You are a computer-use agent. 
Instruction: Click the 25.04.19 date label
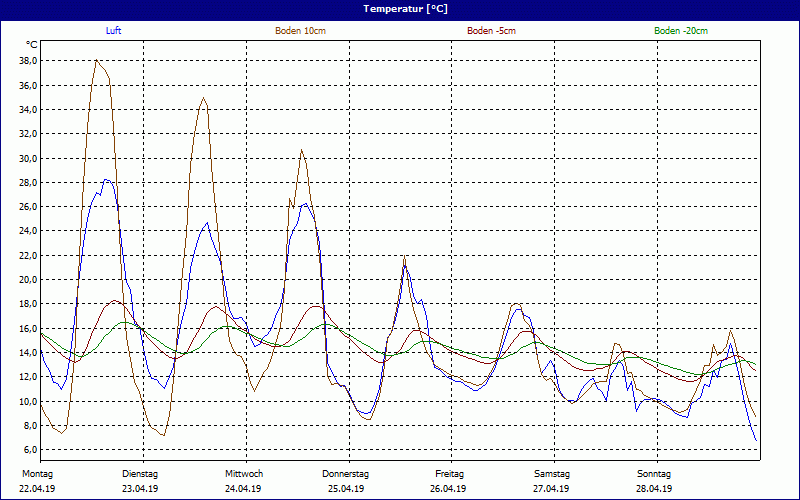pyautogui.click(x=346, y=489)
